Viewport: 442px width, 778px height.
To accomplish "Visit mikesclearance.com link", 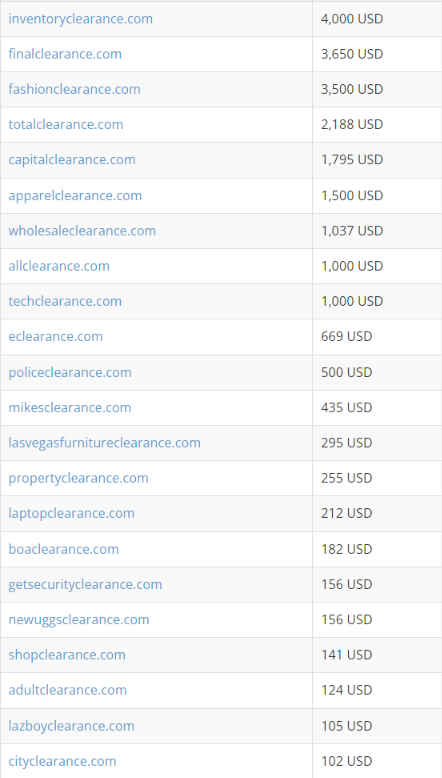I will (70, 407).
